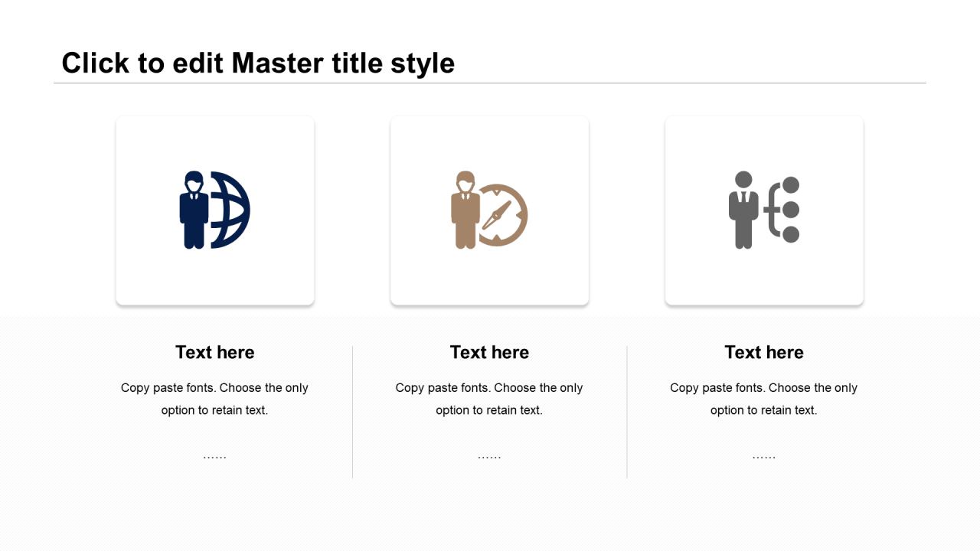Click the gray businessman figure
980x551 pixels.
coord(743,210)
